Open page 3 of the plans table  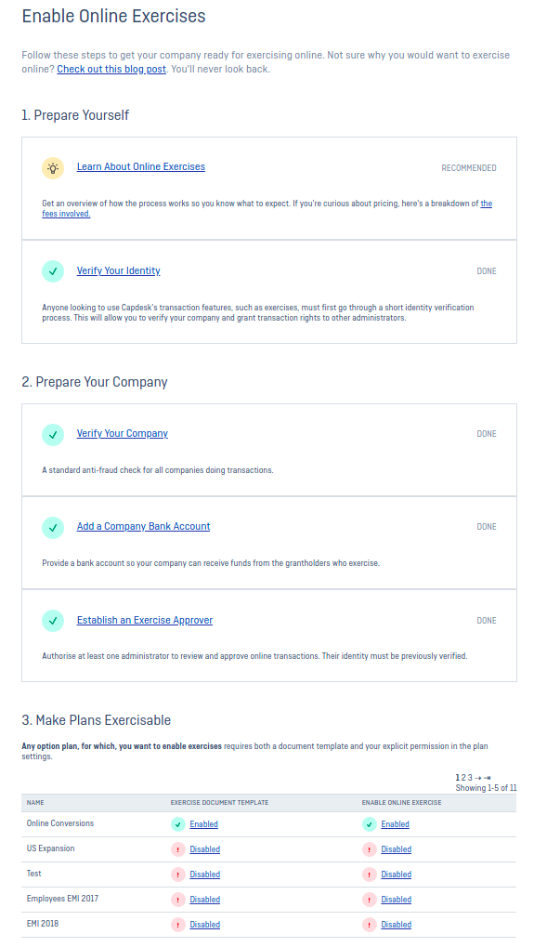470,778
